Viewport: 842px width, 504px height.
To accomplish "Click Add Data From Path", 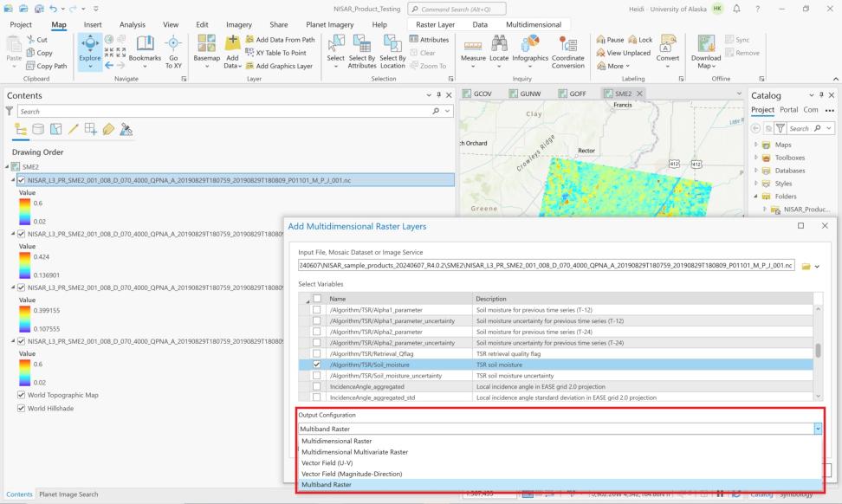I will 281,40.
